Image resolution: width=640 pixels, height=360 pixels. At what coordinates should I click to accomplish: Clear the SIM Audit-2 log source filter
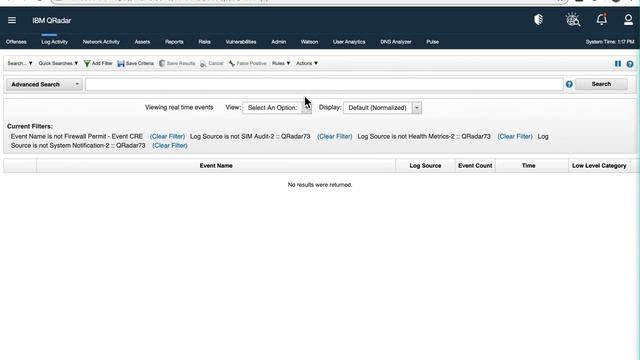(x=334, y=136)
